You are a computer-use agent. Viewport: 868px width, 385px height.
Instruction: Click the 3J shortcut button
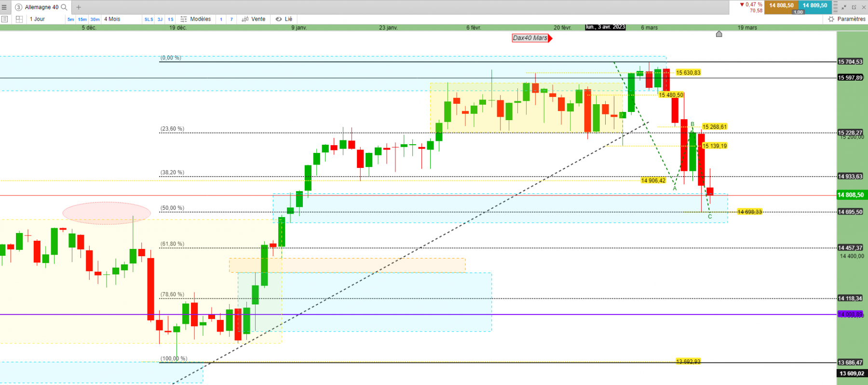point(160,19)
